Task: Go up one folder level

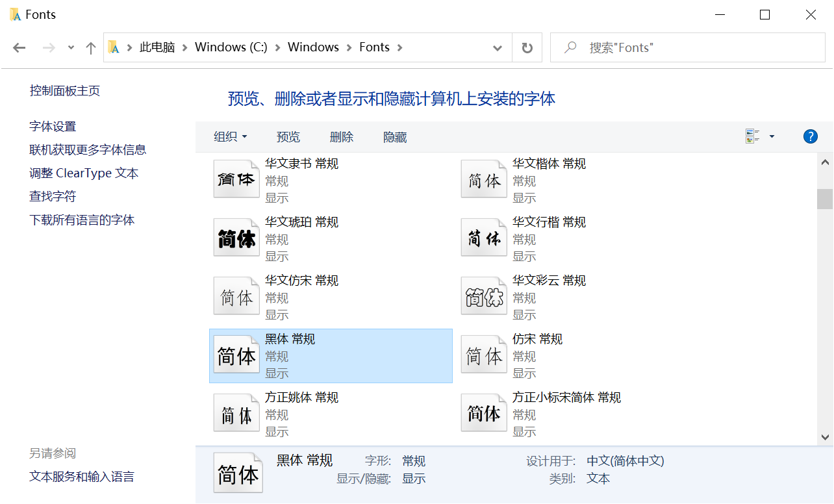Action: (91, 47)
